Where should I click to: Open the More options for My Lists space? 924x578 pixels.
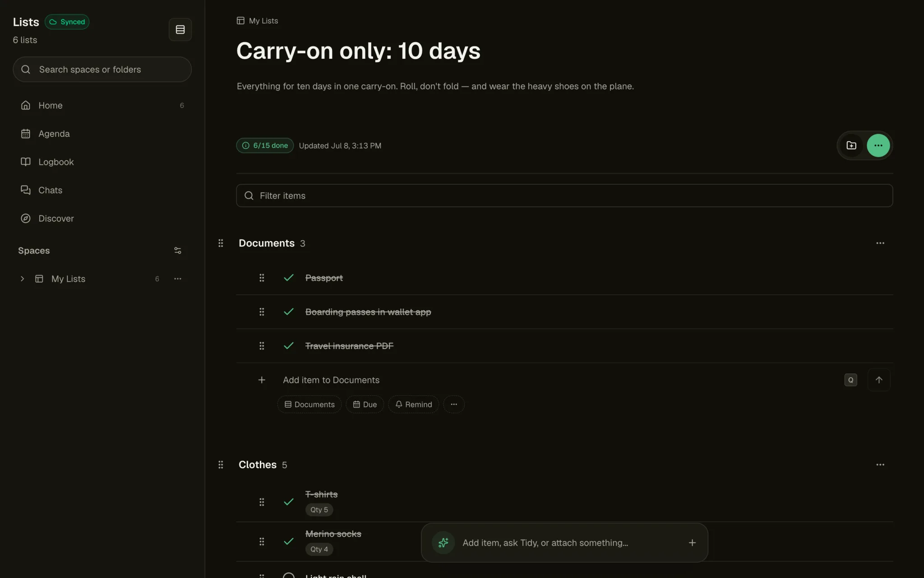[178, 279]
